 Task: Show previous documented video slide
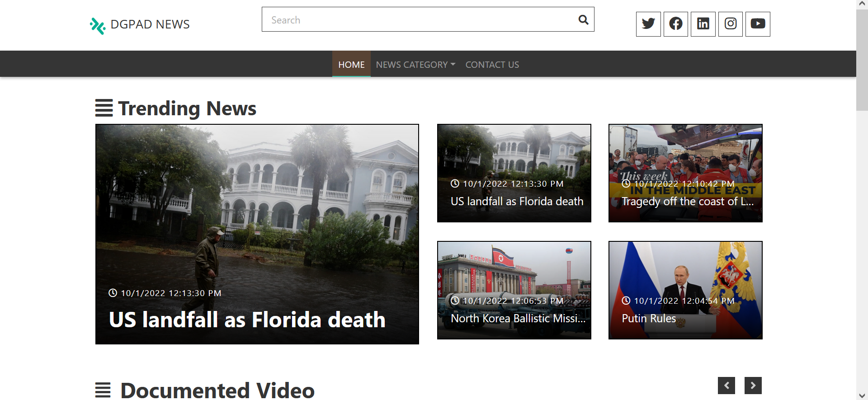pos(726,386)
